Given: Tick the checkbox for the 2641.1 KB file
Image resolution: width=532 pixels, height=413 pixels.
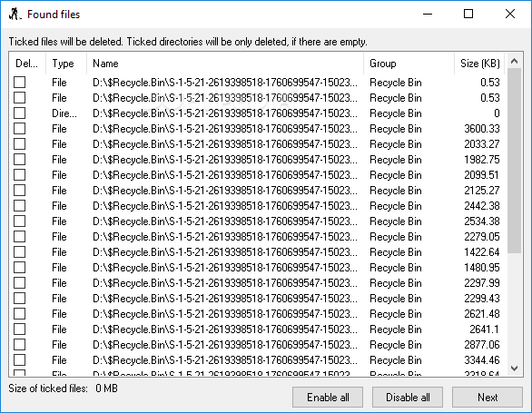Looking at the screenshot, I should 19,329.
